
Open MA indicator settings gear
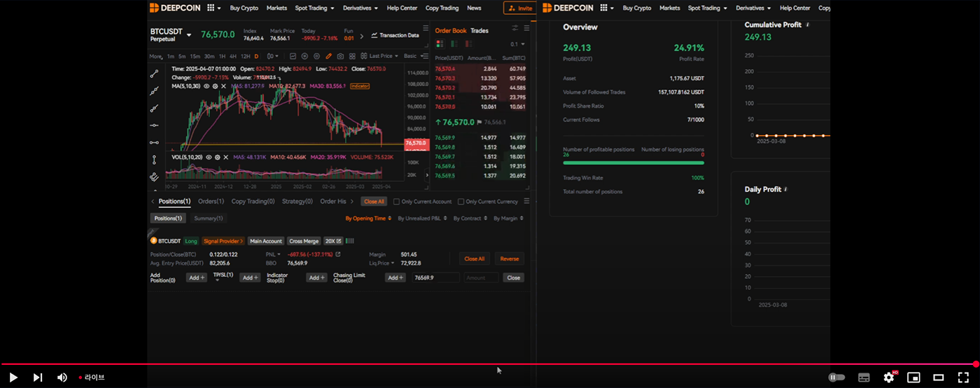[215, 86]
